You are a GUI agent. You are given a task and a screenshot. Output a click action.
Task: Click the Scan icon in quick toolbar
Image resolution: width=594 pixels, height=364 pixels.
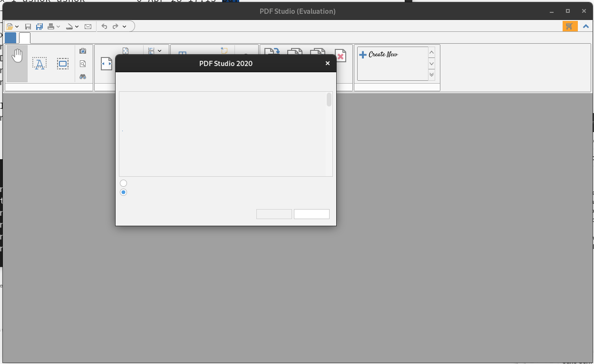[69, 27]
